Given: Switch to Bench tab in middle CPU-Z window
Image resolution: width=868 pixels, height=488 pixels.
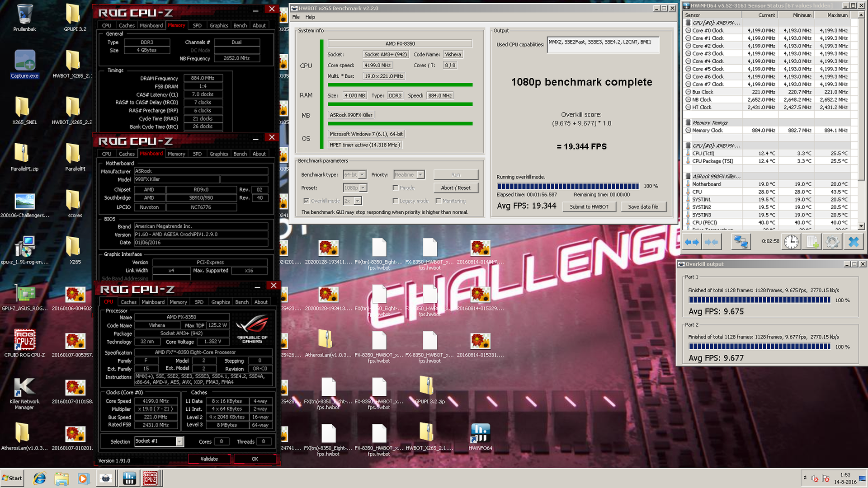Looking at the screenshot, I should 240,154.
